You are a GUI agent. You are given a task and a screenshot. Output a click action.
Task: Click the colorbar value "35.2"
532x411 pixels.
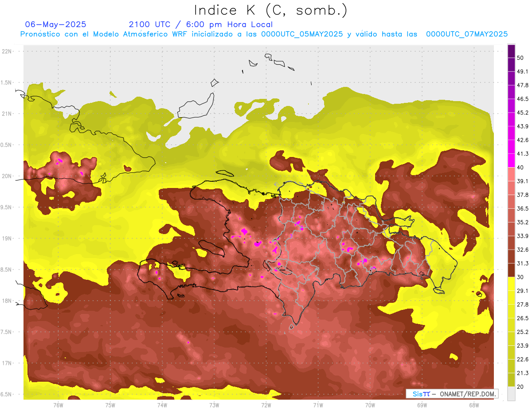[x=523, y=222]
